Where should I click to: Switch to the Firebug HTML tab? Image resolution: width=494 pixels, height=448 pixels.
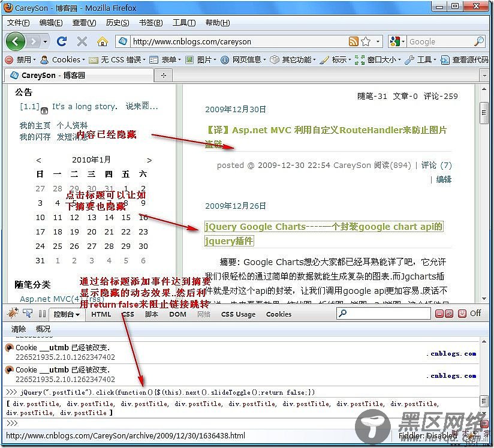point(101,314)
